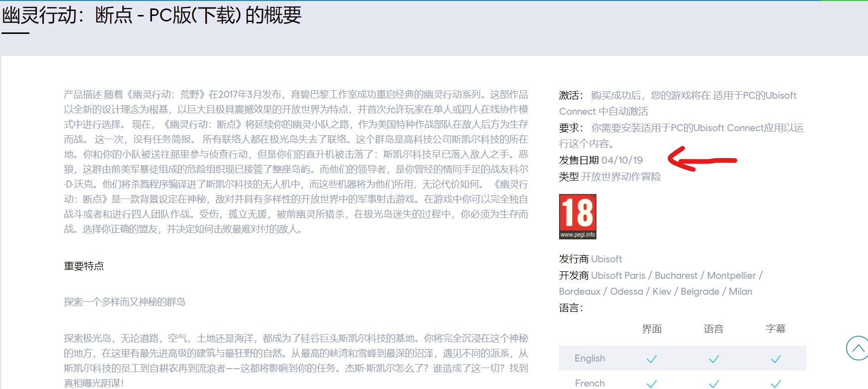This screenshot has height=389, width=868.
Task: Click the genre text 开放世界动作冒险
Action: click(x=621, y=177)
